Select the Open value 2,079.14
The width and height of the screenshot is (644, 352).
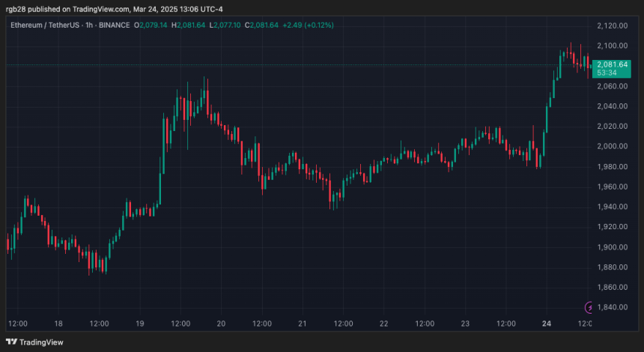point(154,25)
